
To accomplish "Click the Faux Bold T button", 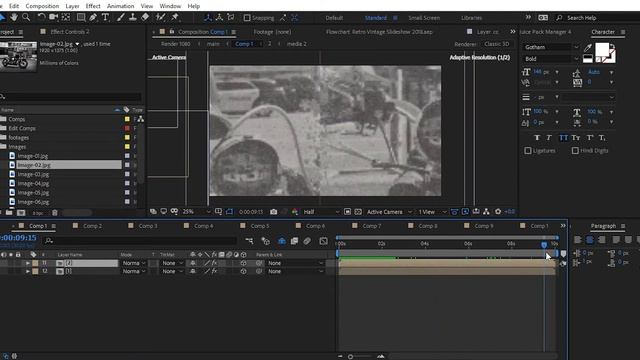I will 537,138.
